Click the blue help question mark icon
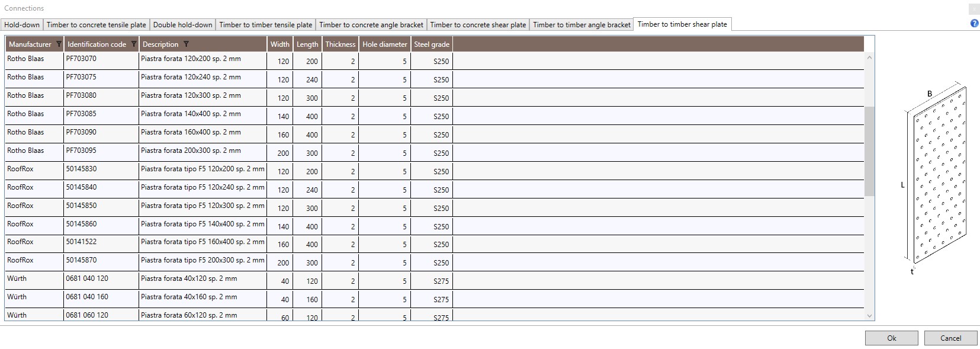Screen dimensions: 980x349 point(974,24)
